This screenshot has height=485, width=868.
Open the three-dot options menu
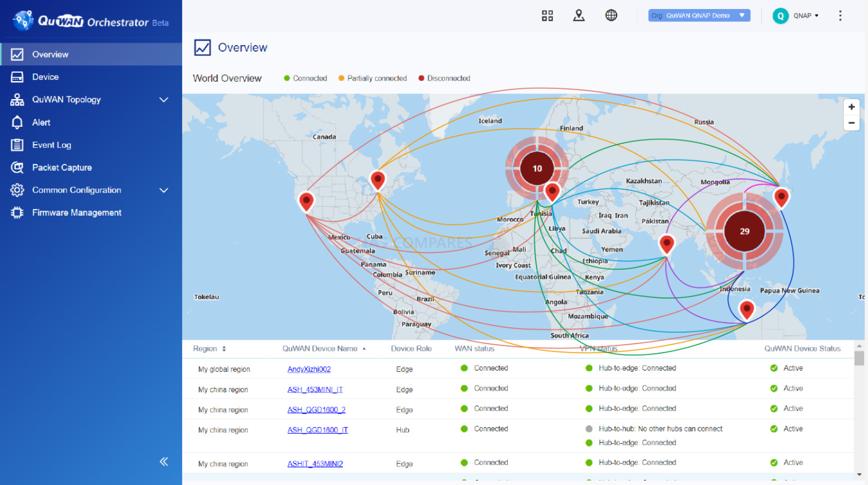pyautogui.click(x=840, y=15)
